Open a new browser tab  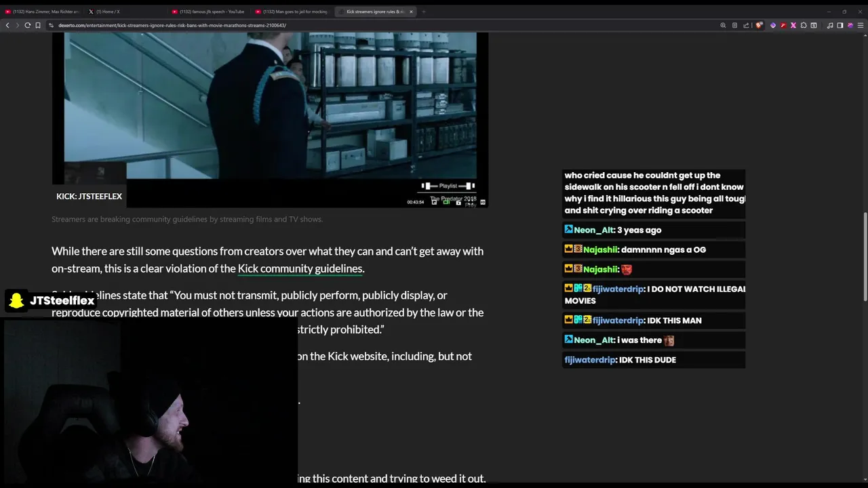pyautogui.click(x=424, y=12)
